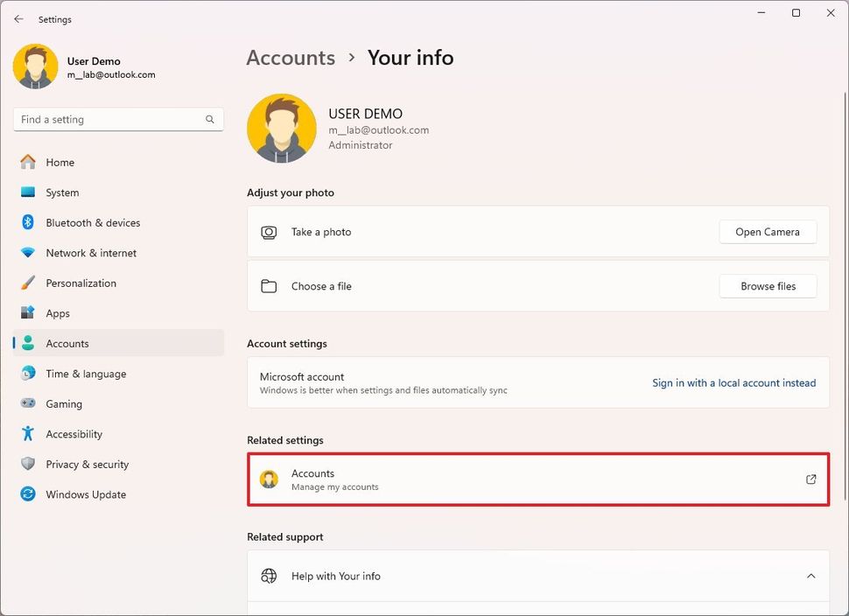Select the Privacy & security shield icon
The height and width of the screenshot is (616, 849).
tap(27, 464)
